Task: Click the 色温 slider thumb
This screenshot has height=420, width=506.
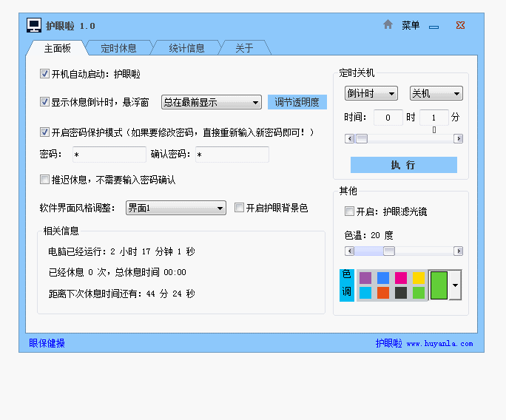Action: coord(389,251)
